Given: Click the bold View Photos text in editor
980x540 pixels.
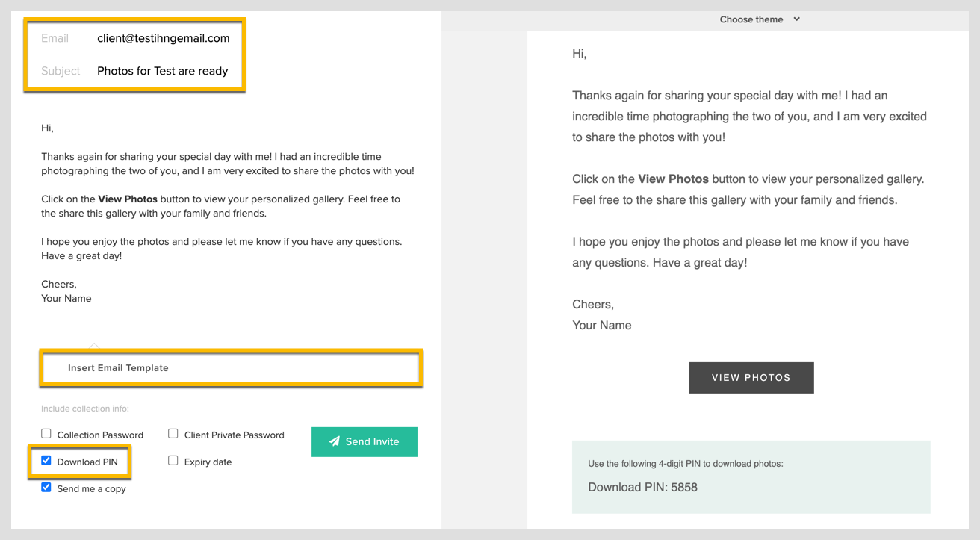Looking at the screenshot, I should click(128, 199).
